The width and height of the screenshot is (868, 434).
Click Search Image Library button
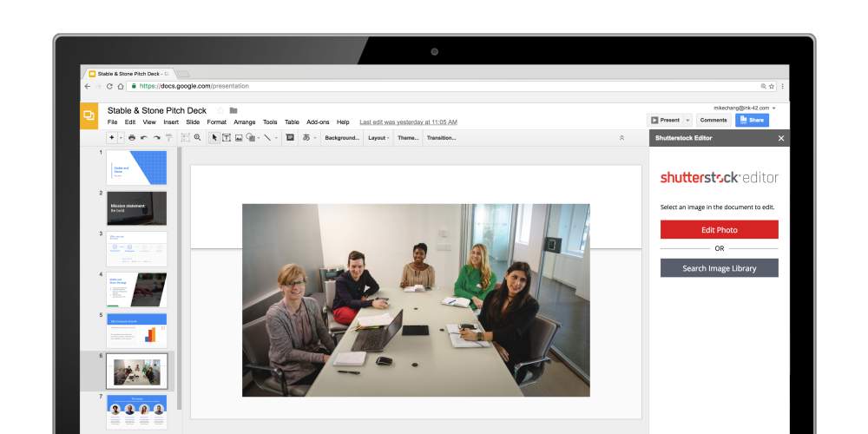[719, 268]
